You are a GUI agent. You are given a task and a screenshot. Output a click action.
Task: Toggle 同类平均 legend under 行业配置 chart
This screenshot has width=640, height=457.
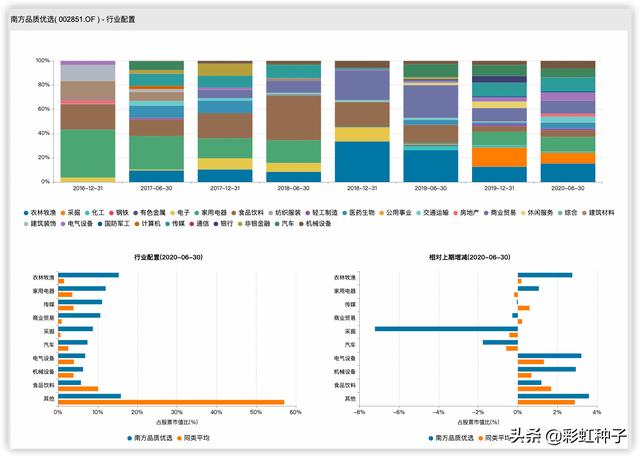(193, 438)
